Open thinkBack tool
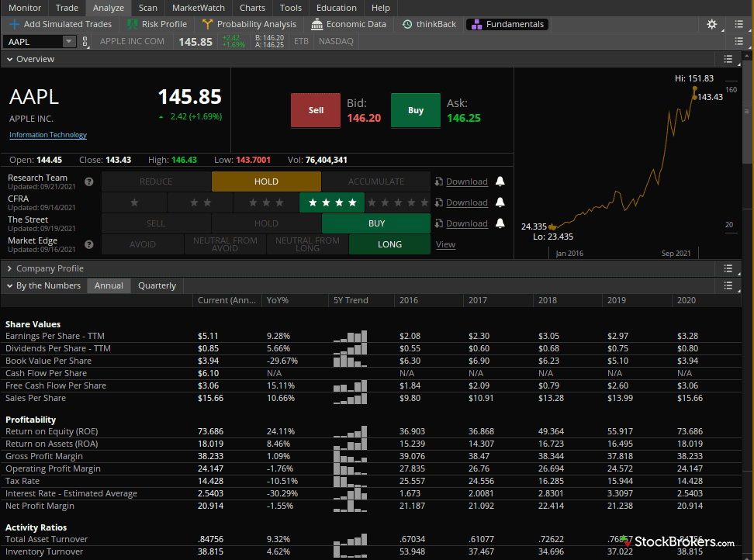 [429, 24]
